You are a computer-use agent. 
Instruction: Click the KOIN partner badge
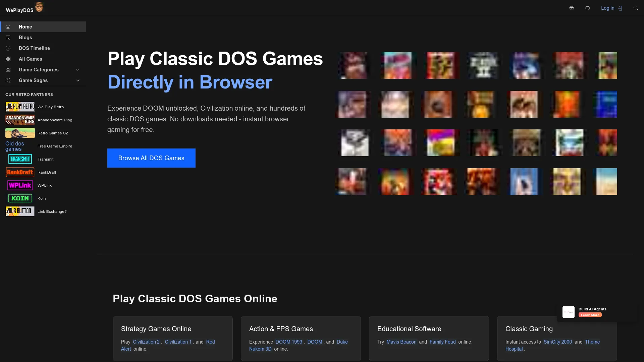pyautogui.click(x=20, y=198)
